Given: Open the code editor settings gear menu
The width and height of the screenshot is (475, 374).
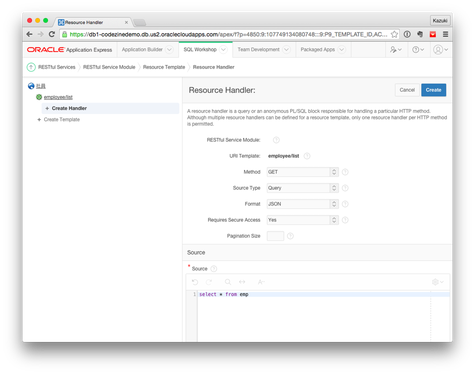Looking at the screenshot, I should click(438, 282).
